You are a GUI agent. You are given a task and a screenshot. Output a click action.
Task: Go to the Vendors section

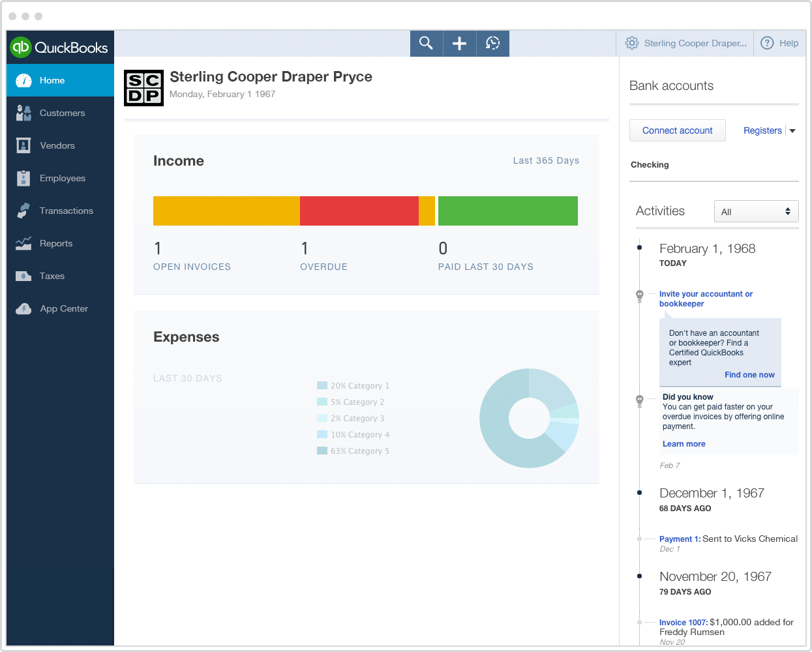pos(60,145)
